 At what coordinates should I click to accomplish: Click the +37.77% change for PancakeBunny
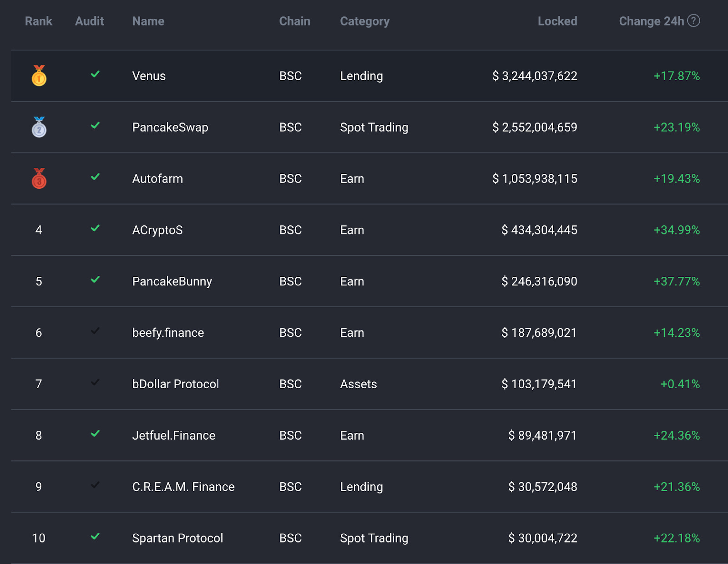click(677, 282)
